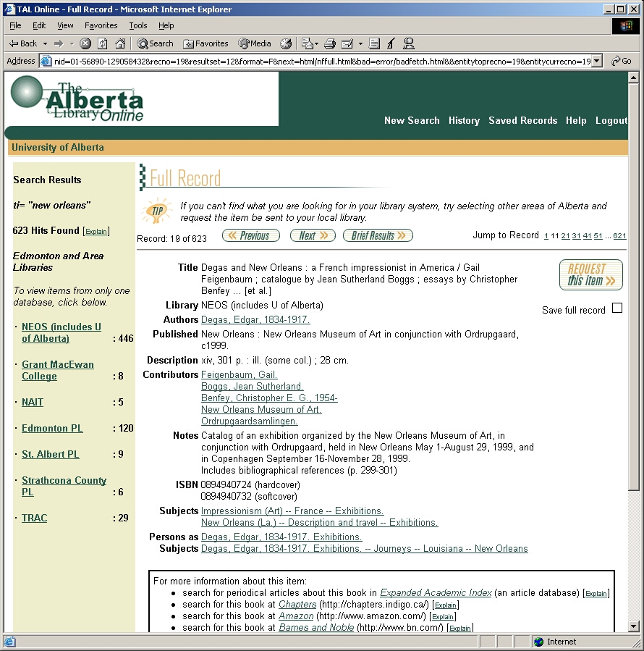Open the Back button history dropdown arrow

tap(45, 43)
